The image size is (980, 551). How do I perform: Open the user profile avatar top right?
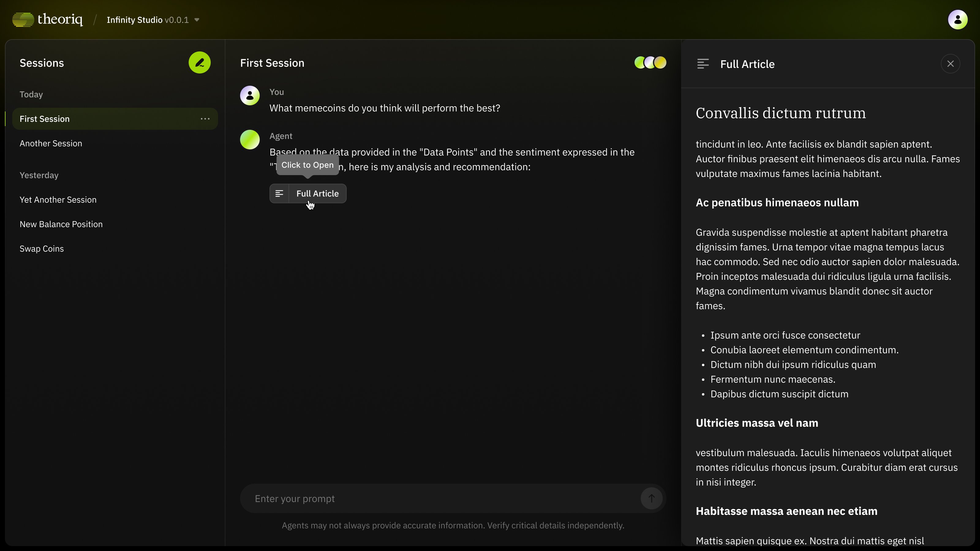[x=958, y=19]
